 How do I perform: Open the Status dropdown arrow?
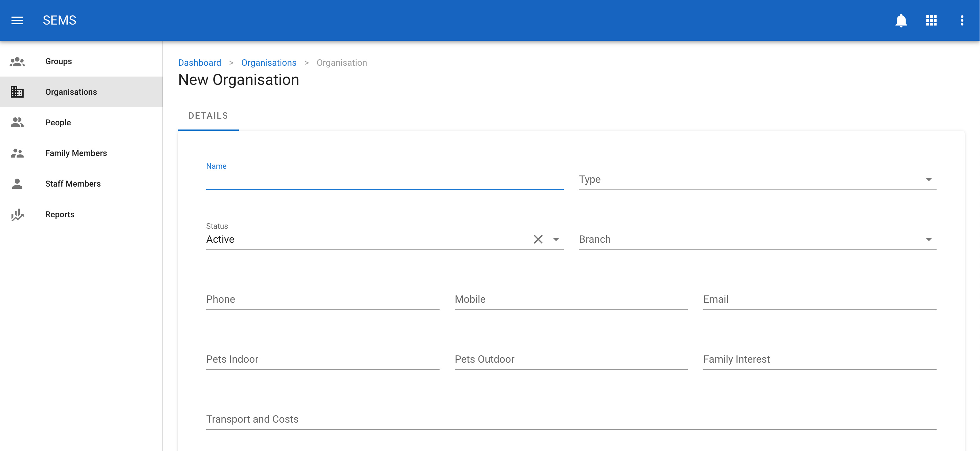(x=556, y=240)
